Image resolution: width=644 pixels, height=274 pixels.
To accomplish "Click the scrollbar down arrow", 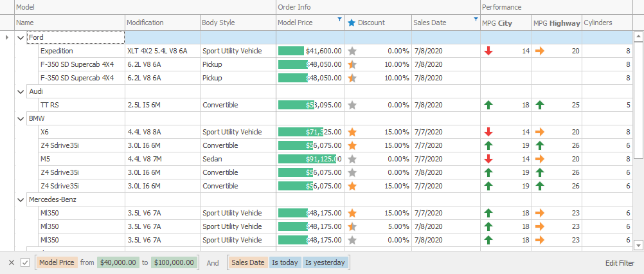I will tap(638, 245).
